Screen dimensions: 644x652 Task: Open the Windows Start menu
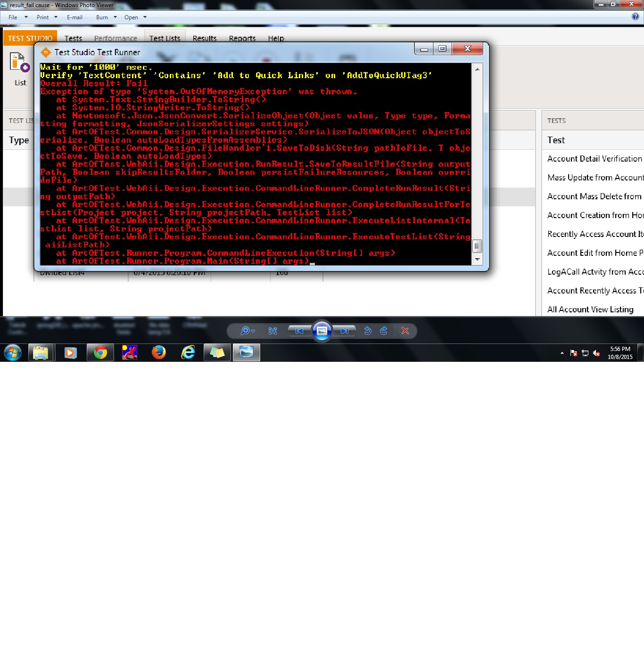point(13,352)
